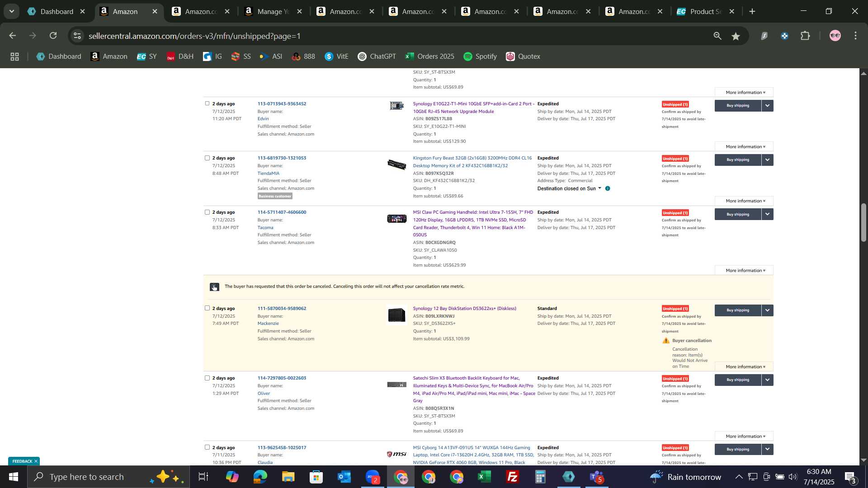The image size is (868, 488).
Task: Open FileZilla from the taskbar
Action: coord(513,477)
